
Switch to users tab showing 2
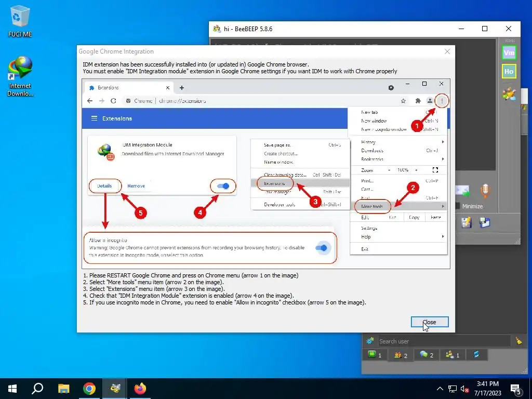click(x=401, y=355)
